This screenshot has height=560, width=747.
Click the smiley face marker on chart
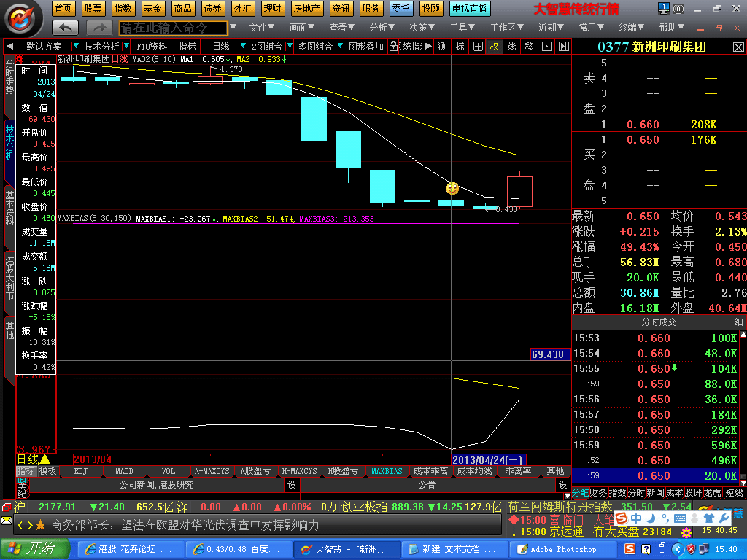tap(452, 188)
